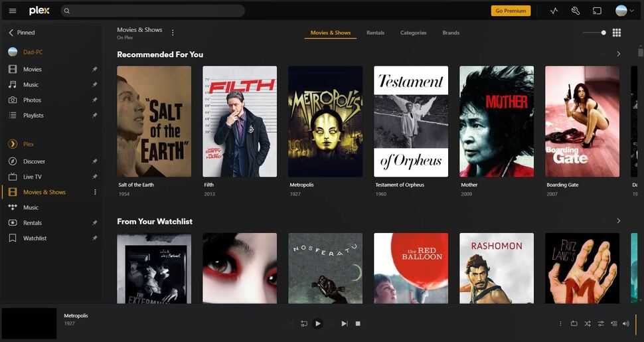Click the Mother title link

click(469, 185)
